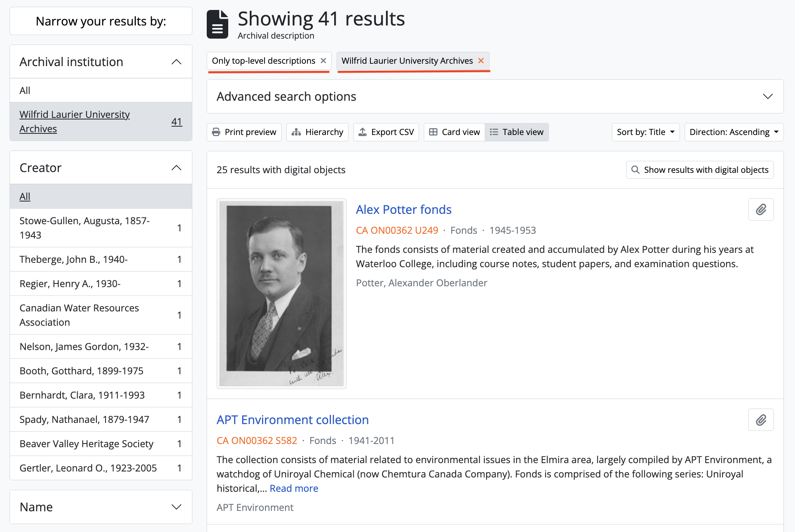The height and width of the screenshot is (532, 795).
Task: Open the Alex Potter fonds record
Action: [403, 209]
